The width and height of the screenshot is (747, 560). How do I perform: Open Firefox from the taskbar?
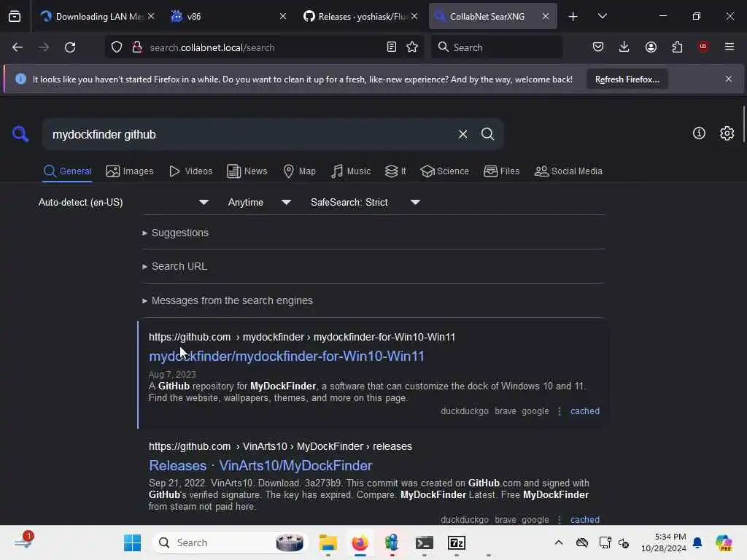(360, 542)
